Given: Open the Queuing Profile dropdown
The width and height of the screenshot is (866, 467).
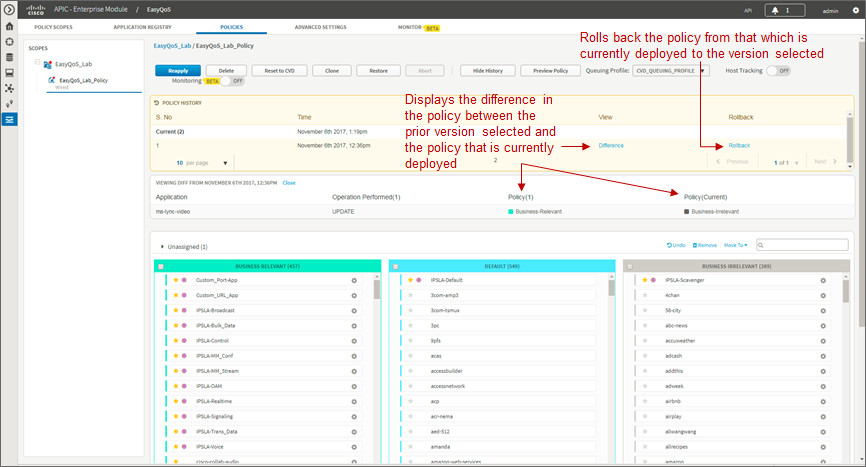Looking at the screenshot, I should pos(670,71).
